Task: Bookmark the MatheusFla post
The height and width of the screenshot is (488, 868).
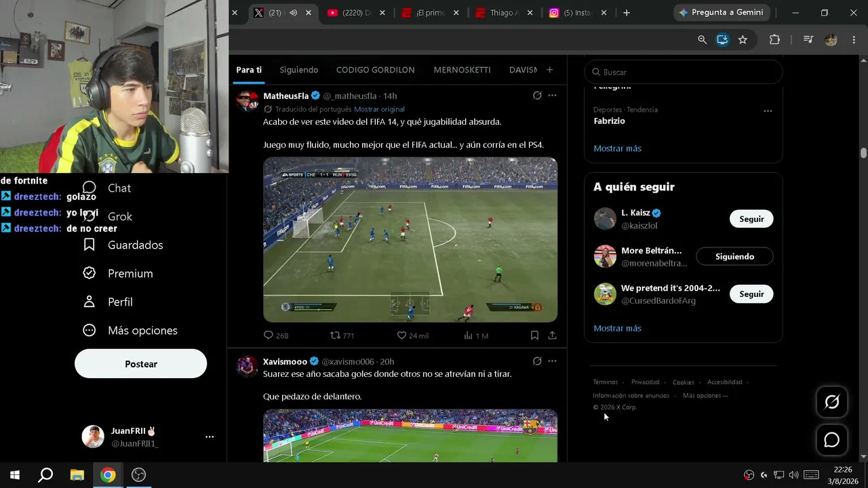Action: [x=534, y=335]
